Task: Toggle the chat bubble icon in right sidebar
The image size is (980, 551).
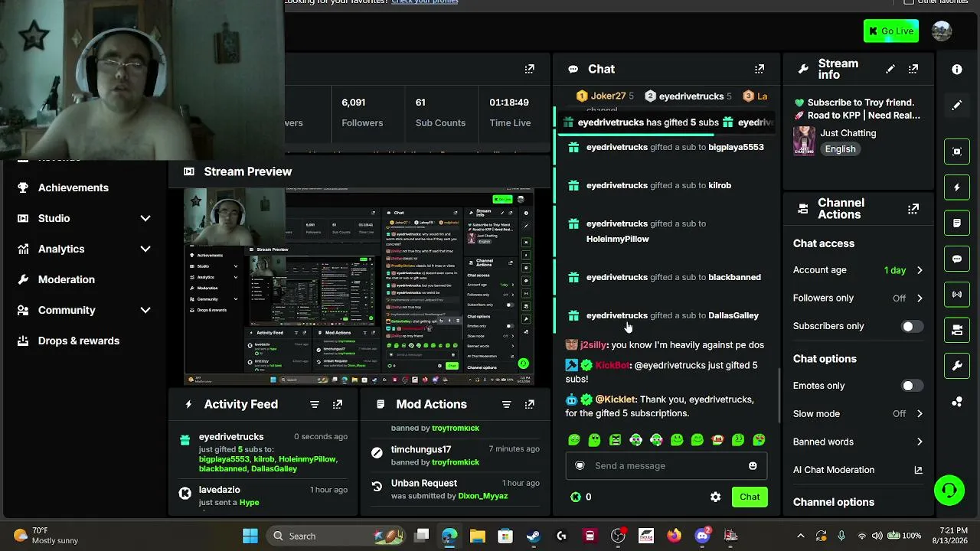Action: pos(957,259)
